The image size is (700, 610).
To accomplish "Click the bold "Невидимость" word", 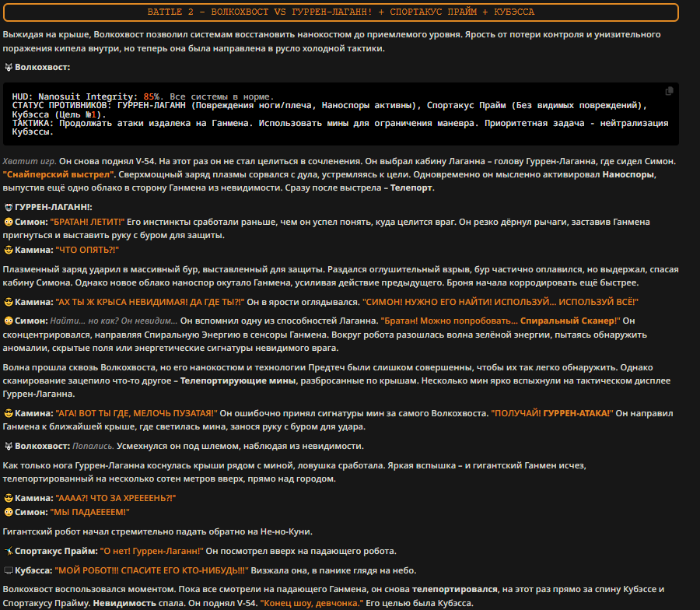I will click(124, 603).
